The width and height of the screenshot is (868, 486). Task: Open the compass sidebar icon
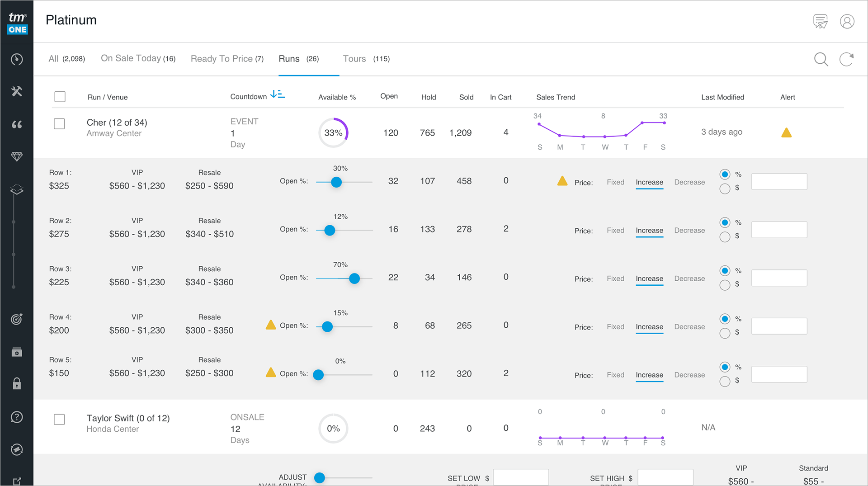(x=17, y=449)
